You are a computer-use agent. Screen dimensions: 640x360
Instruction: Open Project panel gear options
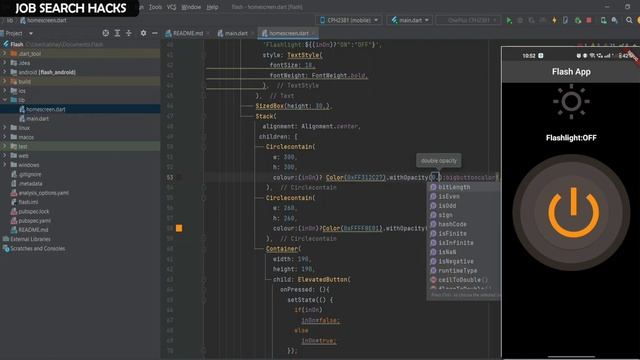(x=143, y=33)
